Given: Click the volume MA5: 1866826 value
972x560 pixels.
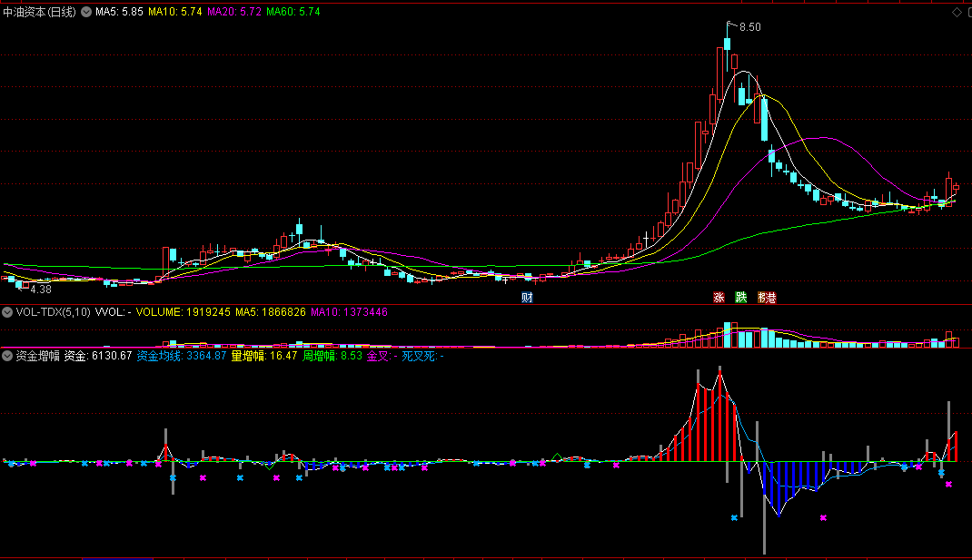Looking at the screenshot, I should click(271, 312).
